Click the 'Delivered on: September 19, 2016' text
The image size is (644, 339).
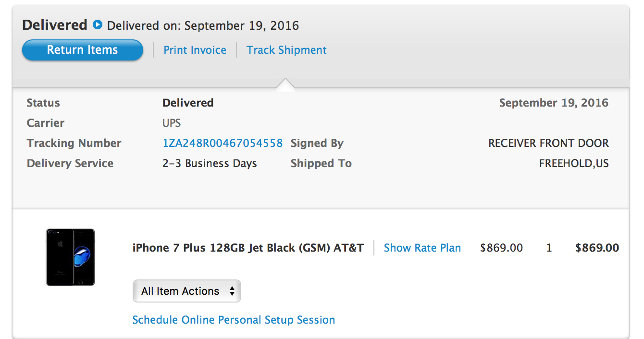[x=203, y=25]
